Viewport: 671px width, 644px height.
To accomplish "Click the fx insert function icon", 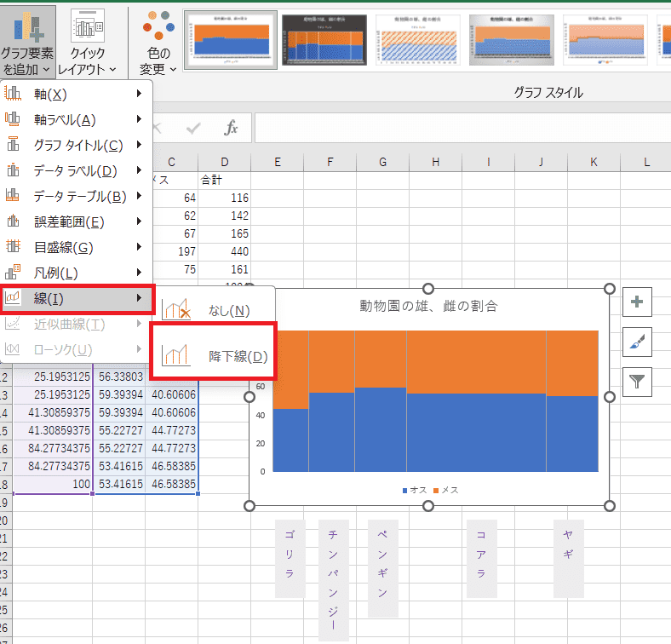I will [231, 128].
